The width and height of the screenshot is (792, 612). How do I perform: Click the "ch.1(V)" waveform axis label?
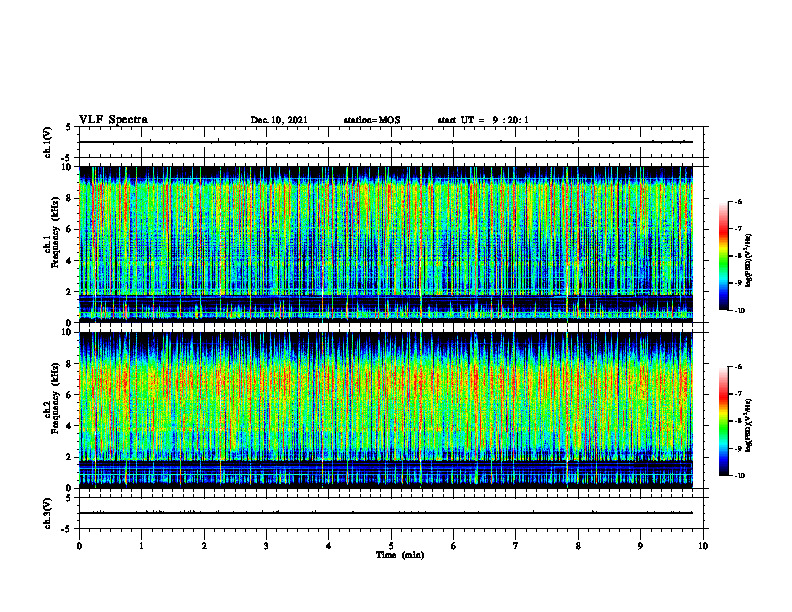tap(47, 142)
